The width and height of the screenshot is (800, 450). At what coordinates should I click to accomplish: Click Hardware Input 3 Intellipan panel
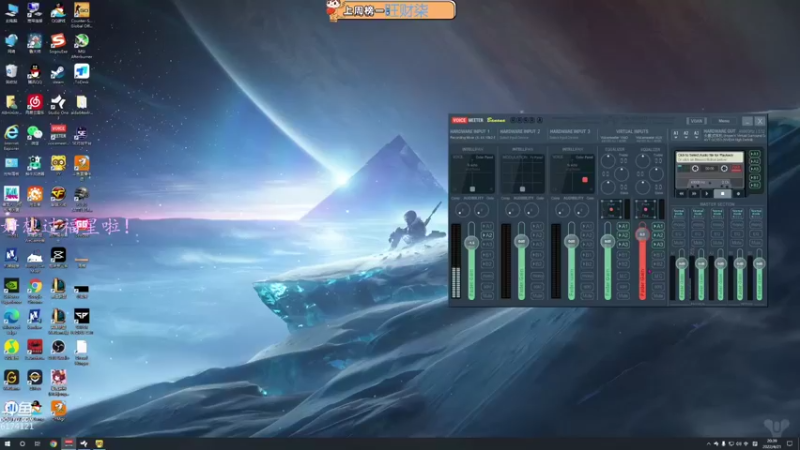point(573,173)
